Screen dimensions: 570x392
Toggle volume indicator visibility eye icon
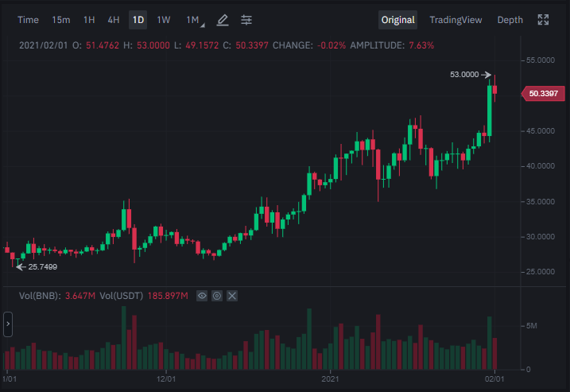(202, 296)
